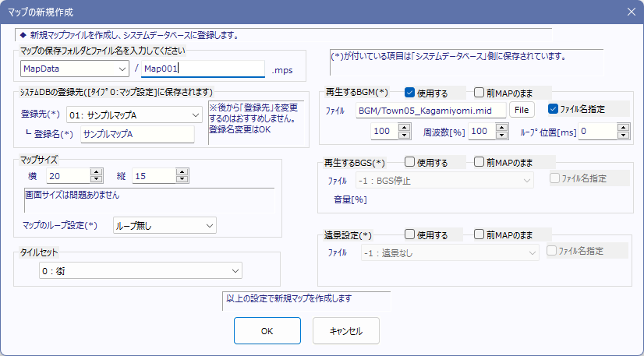Uncheck 使用する for 再生するBGM
Viewport: 644px width, 356px height.
pos(410,92)
